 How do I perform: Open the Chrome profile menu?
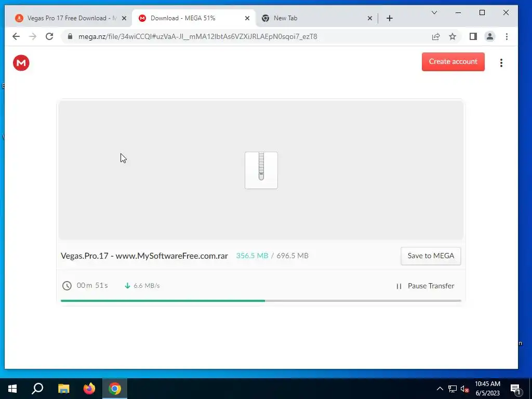[489, 37]
